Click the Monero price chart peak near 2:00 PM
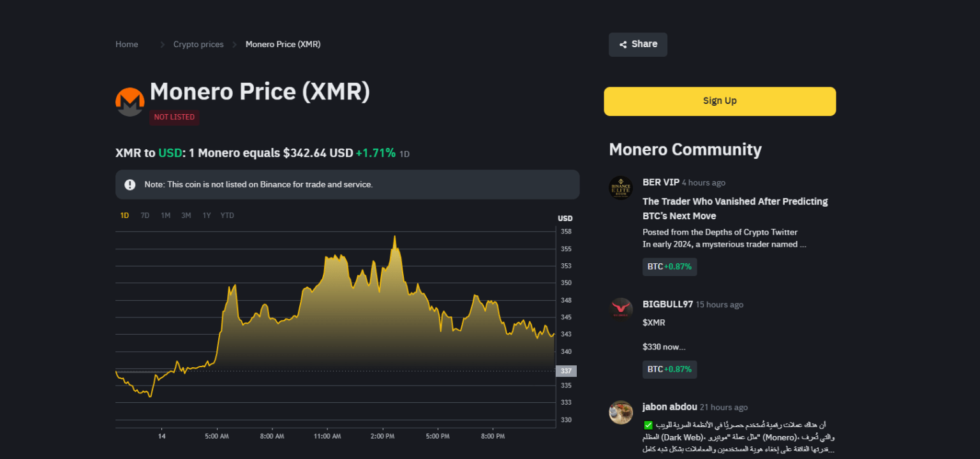This screenshot has height=459, width=980. [x=395, y=237]
